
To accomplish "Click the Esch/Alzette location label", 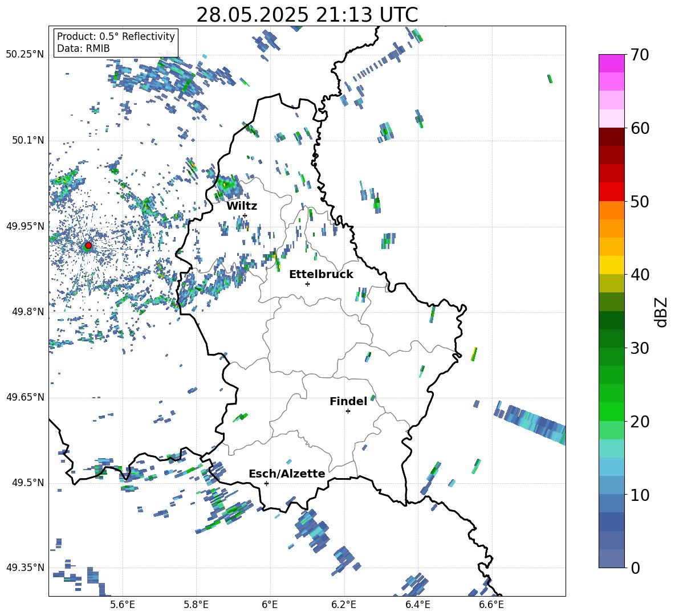I will [287, 474].
